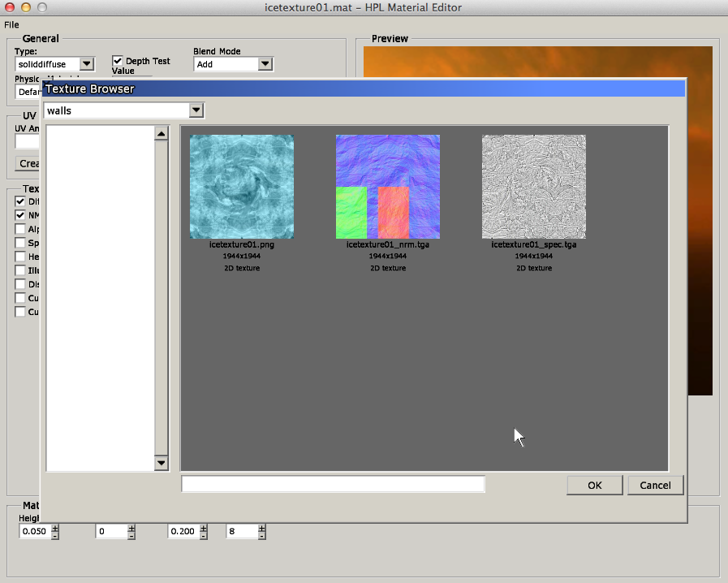Toggle the Depth Test checkbox
The image size is (728, 583).
118,61
